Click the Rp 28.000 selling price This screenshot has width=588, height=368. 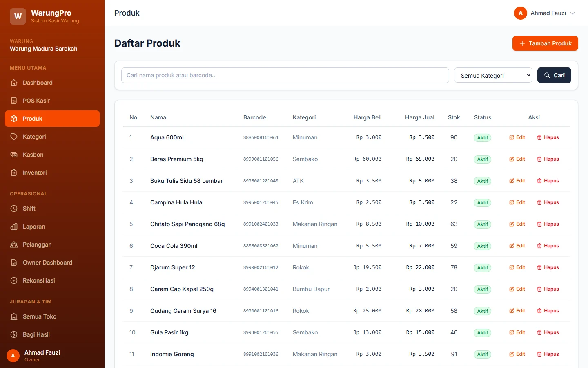420,311
